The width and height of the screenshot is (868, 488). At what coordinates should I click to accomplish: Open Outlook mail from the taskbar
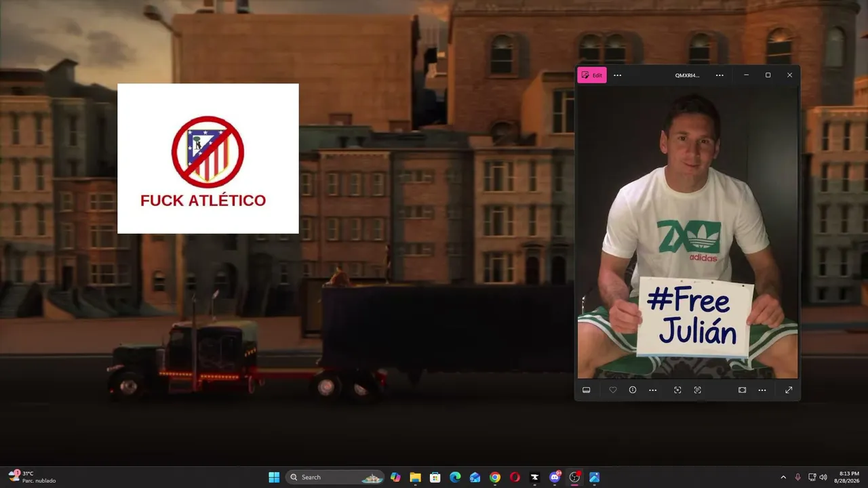point(475,477)
